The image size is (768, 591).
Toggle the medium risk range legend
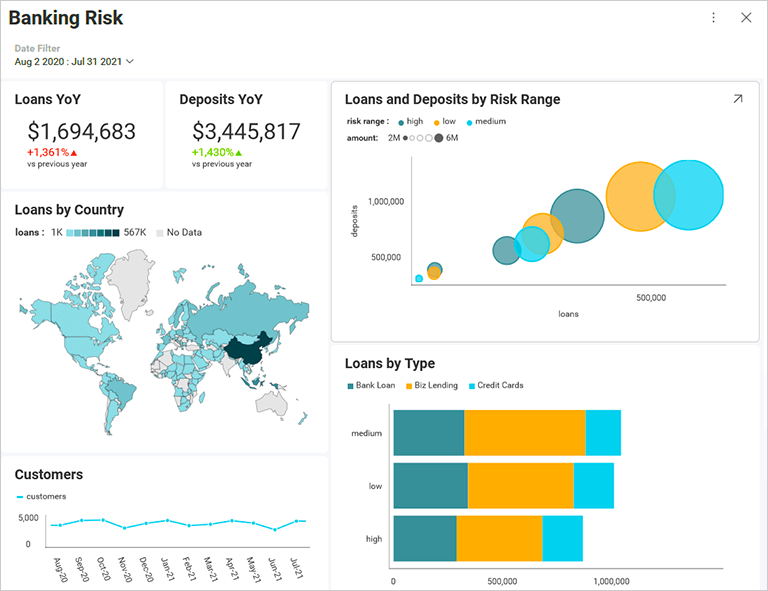pyautogui.click(x=485, y=121)
